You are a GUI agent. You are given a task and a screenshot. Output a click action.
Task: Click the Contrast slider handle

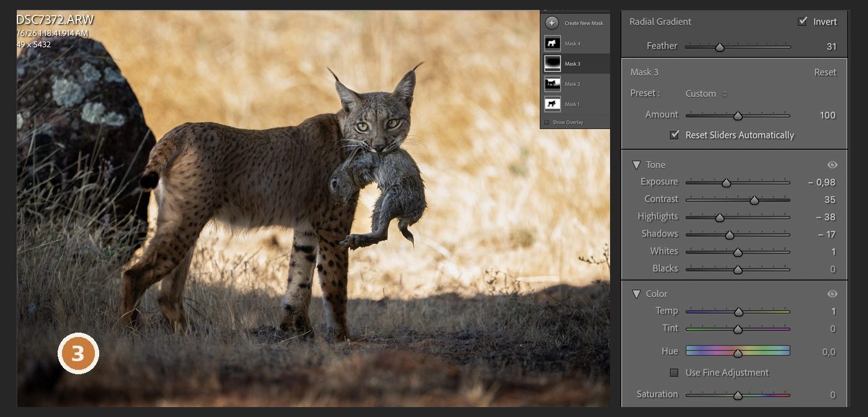pos(755,200)
